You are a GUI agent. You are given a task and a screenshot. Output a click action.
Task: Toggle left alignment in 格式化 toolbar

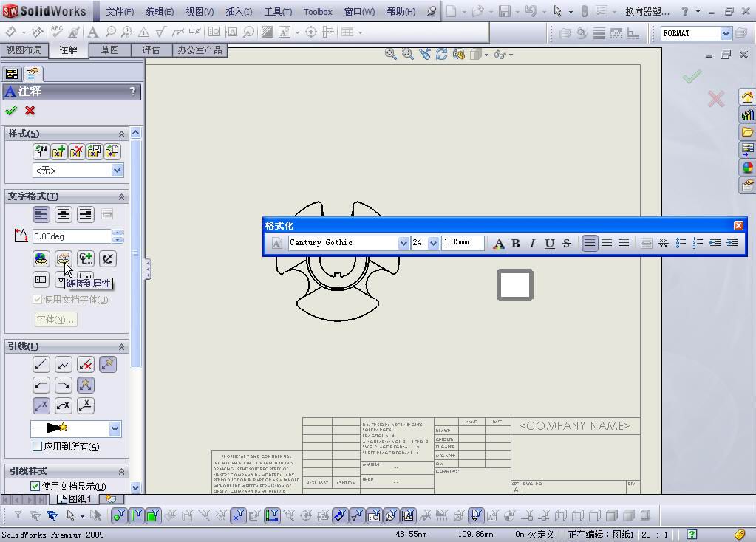pos(589,243)
